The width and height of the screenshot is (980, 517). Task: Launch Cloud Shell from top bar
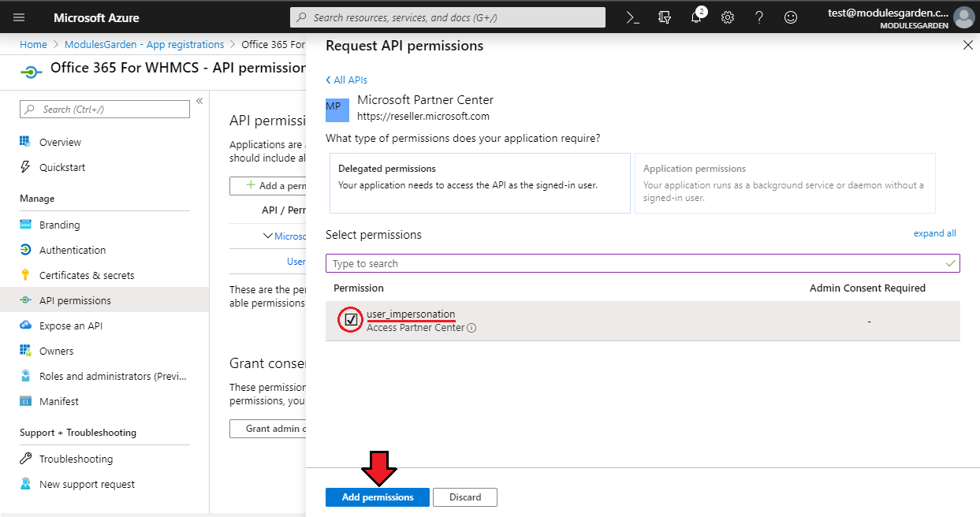[632, 17]
